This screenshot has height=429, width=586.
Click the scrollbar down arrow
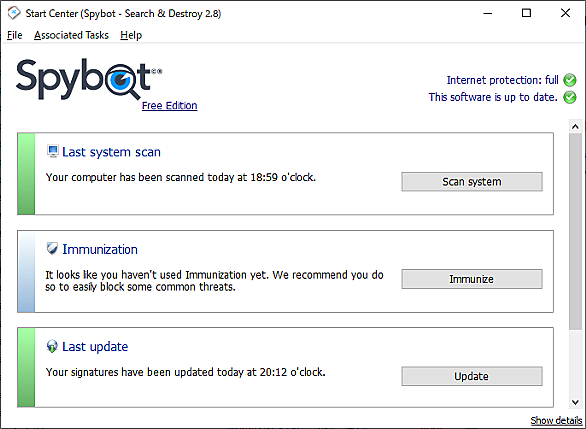tap(576, 402)
